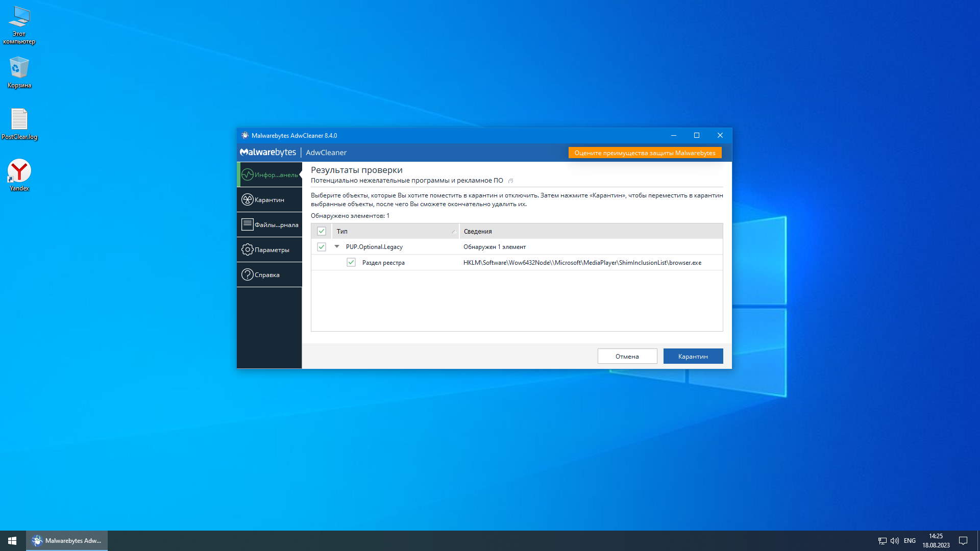
Task: Open the PostClear.log desktop file
Action: coord(19,123)
